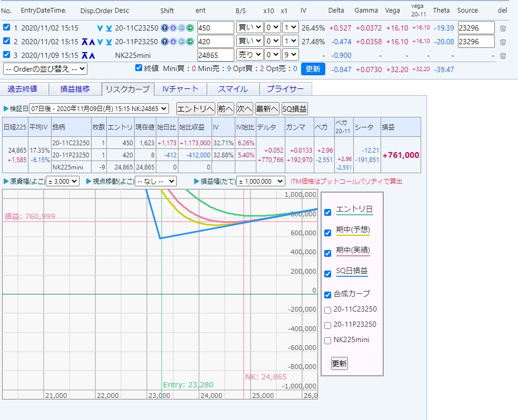
Task: Move row 2 order down one position
Action: [100, 42]
